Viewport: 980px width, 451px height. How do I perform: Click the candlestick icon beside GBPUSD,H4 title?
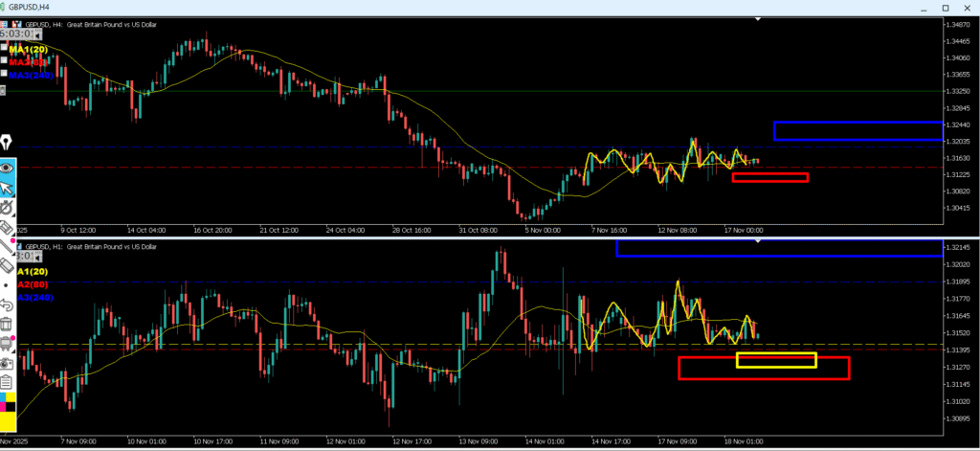tap(5, 7)
